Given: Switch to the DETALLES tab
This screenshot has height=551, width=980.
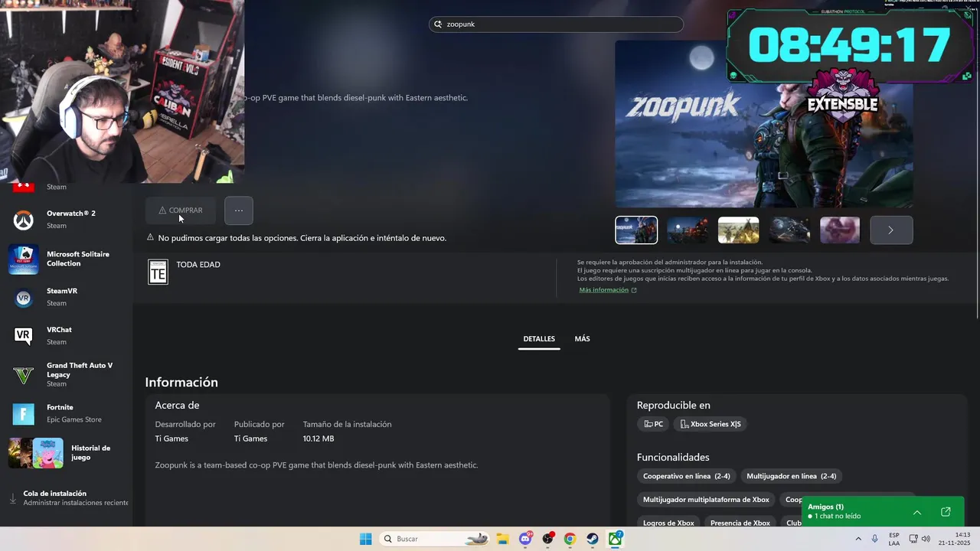Looking at the screenshot, I should pos(539,339).
